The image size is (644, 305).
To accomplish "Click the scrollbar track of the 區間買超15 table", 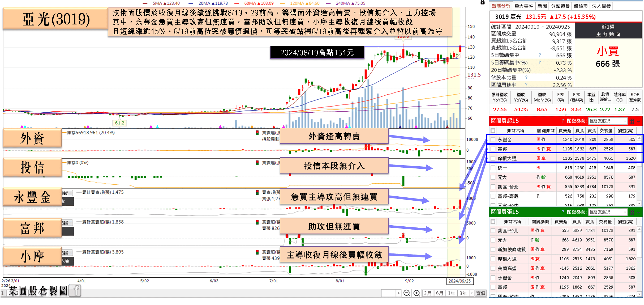I will [x=639, y=183].
